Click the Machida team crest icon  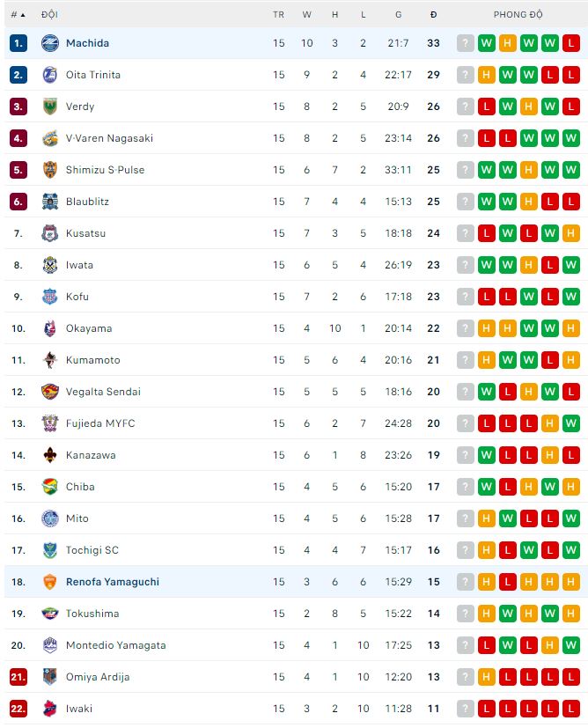49,43
